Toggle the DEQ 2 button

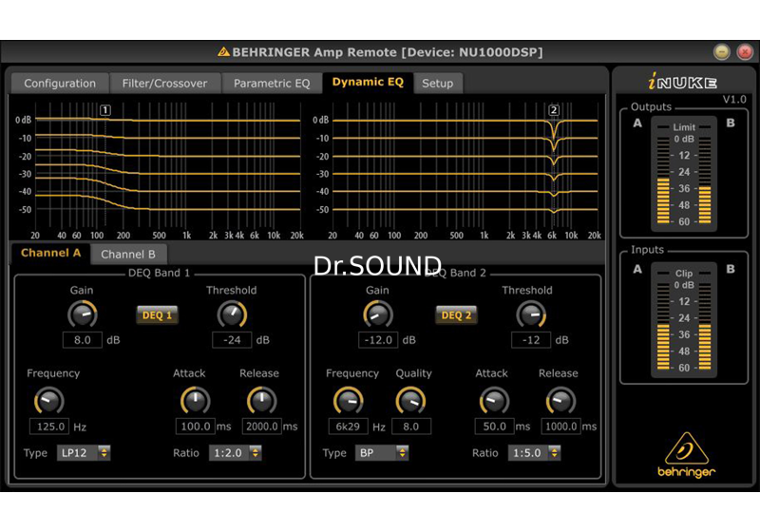pos(456,315)
